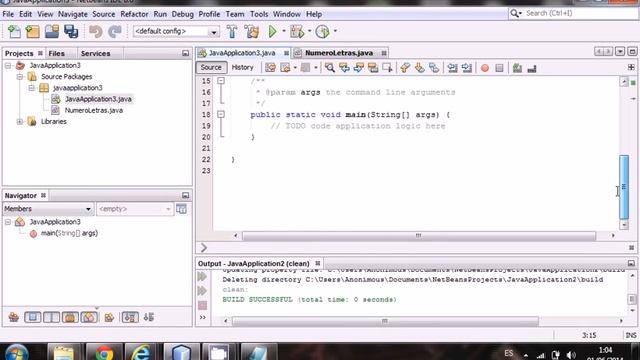Clean and Build with hammer-broom icon
Image resolution: width=640 pixels, height=360 pixels.
coord(252,31)
